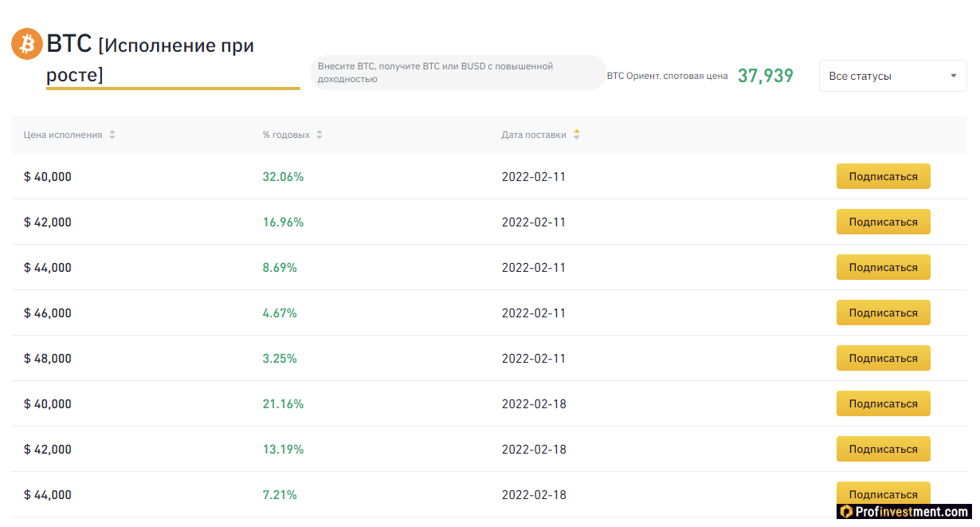Screen dimensions: 980x527
Task: Subscribe to $44,000 offer at 7.21%
Action: point(883,493)
